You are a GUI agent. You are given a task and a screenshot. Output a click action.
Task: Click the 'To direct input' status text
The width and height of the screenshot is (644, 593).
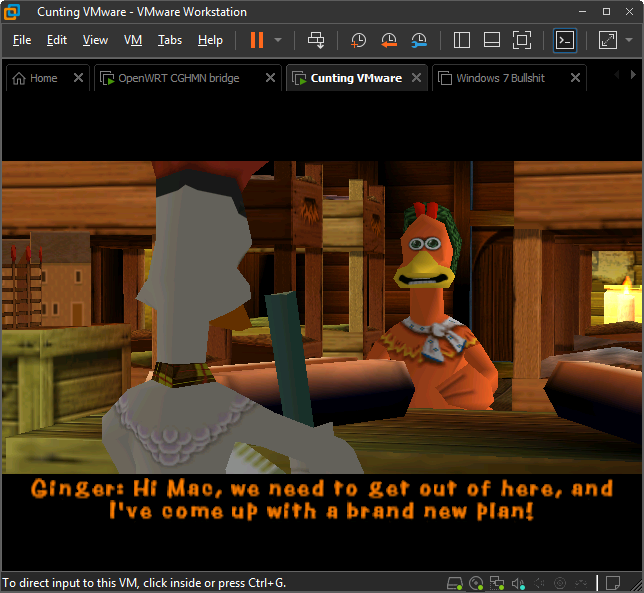coord(144,583)
